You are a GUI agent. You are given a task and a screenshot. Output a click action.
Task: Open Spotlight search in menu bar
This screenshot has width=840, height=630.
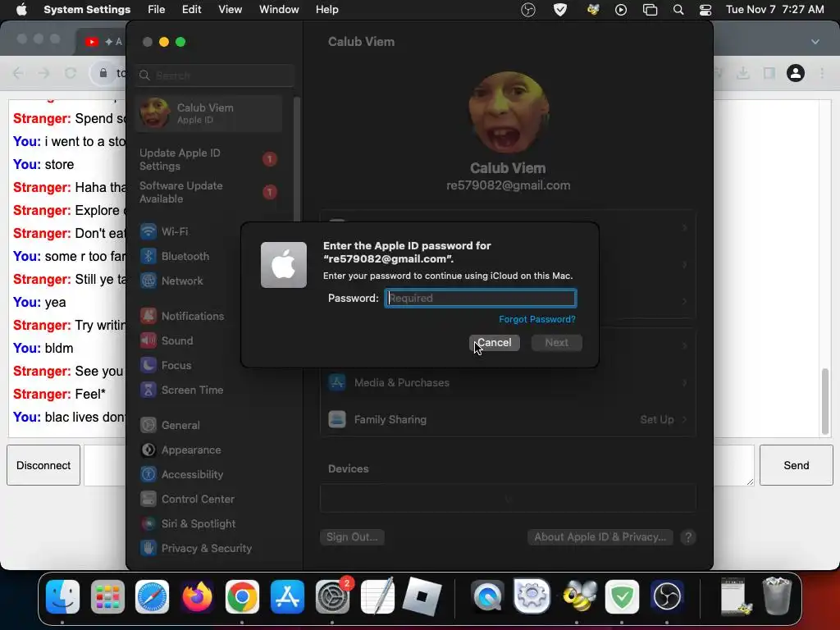678,10
